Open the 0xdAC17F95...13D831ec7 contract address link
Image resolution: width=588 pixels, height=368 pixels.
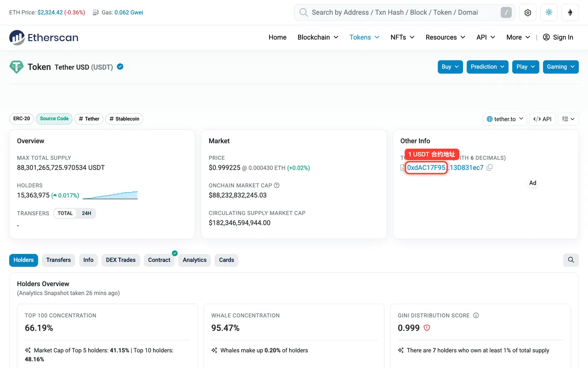(x=445, y=168)
